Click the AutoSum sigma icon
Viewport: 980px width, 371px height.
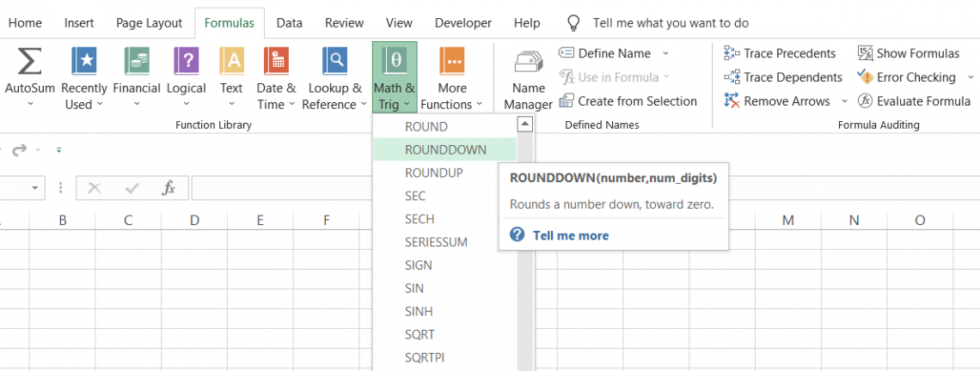30,62
